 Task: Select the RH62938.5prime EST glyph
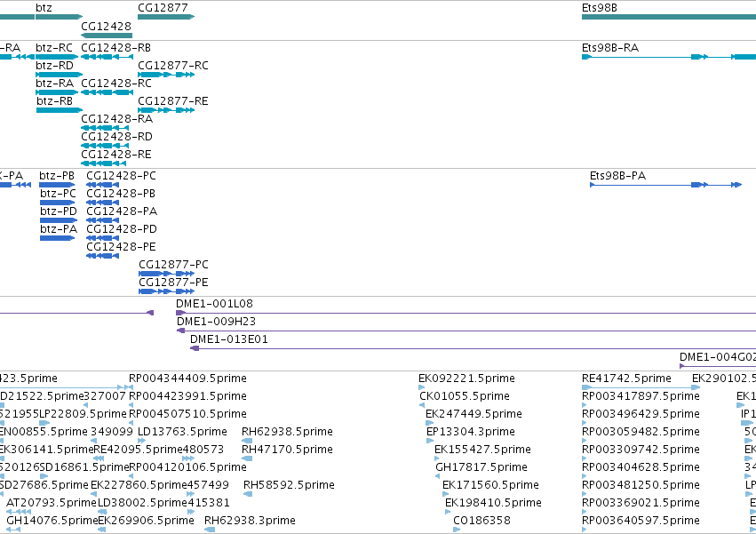[x=247, y=441]
